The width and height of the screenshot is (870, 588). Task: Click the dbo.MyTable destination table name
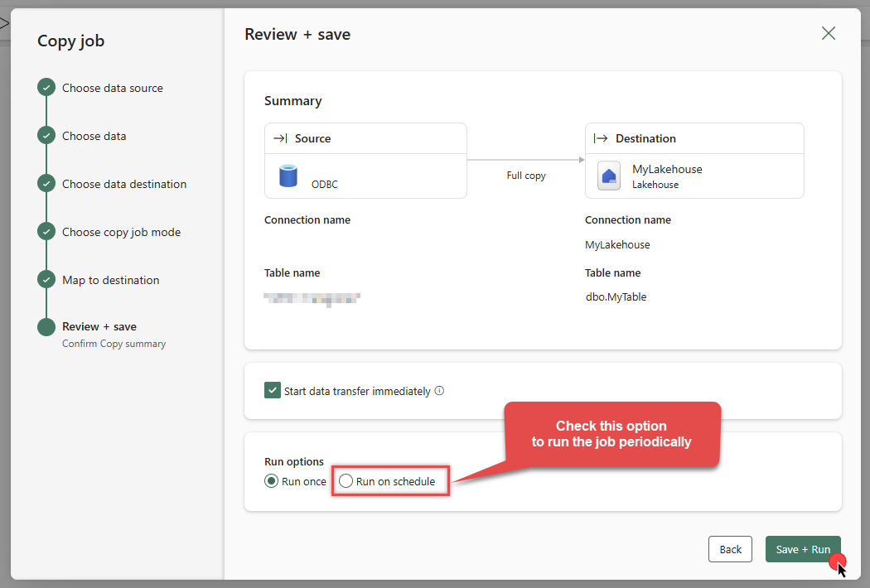click(616, 296)
